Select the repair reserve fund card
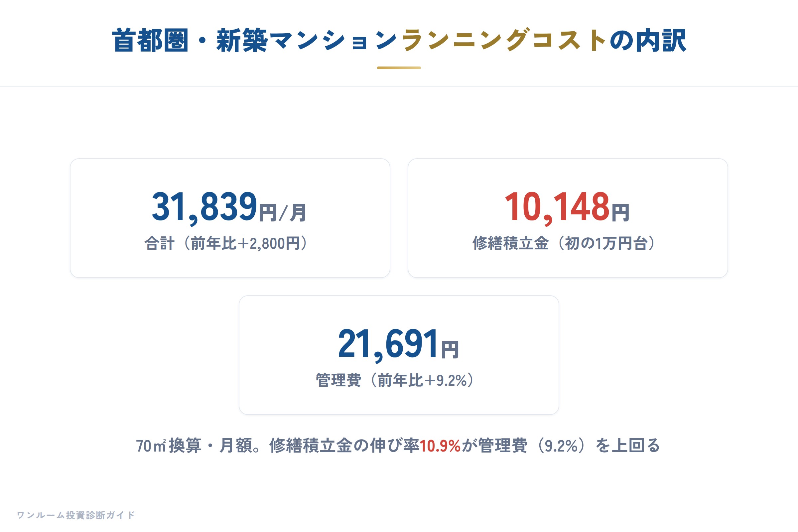This screenshot has height=532, width=798. [x=568, y=218]
